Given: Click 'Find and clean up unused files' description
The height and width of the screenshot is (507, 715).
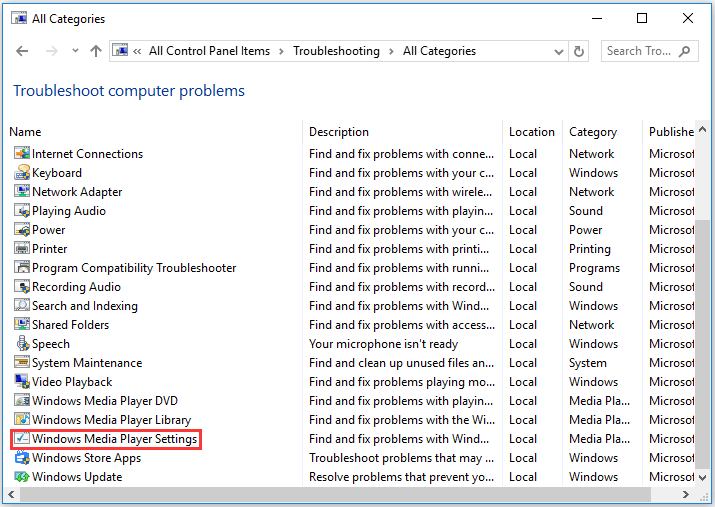Looking at the screenshot, I should 401,363.
